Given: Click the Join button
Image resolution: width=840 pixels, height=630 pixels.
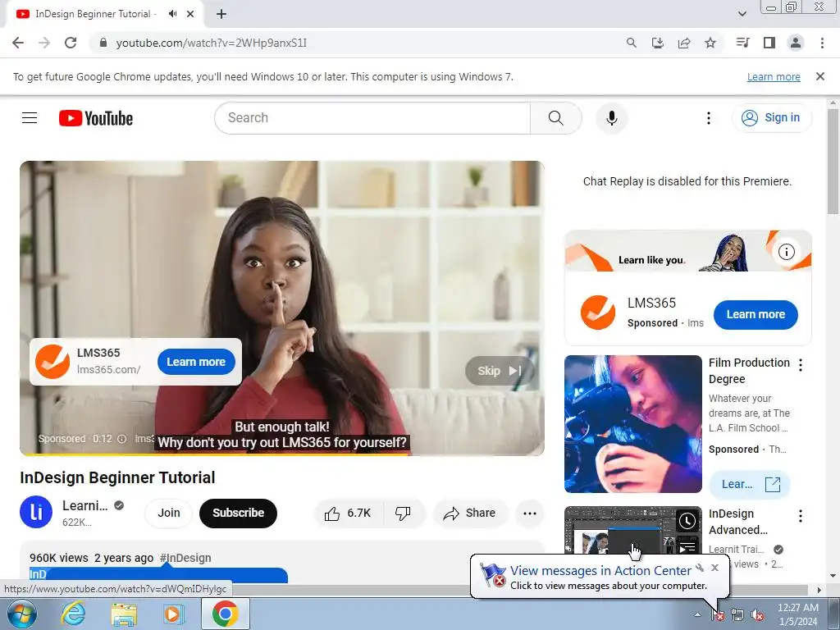Looking at the screenshot, I should click(169, 514).
